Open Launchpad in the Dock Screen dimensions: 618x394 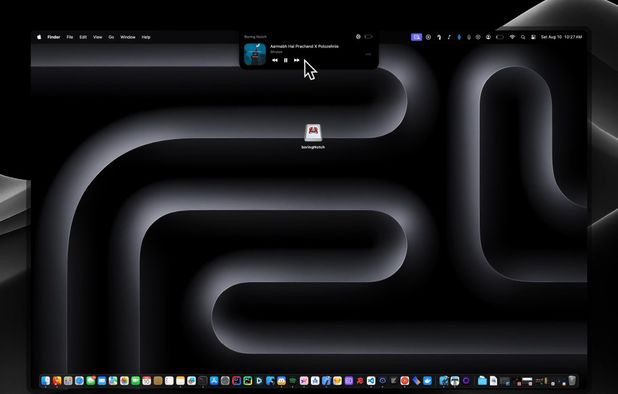(x=68, y=381)
